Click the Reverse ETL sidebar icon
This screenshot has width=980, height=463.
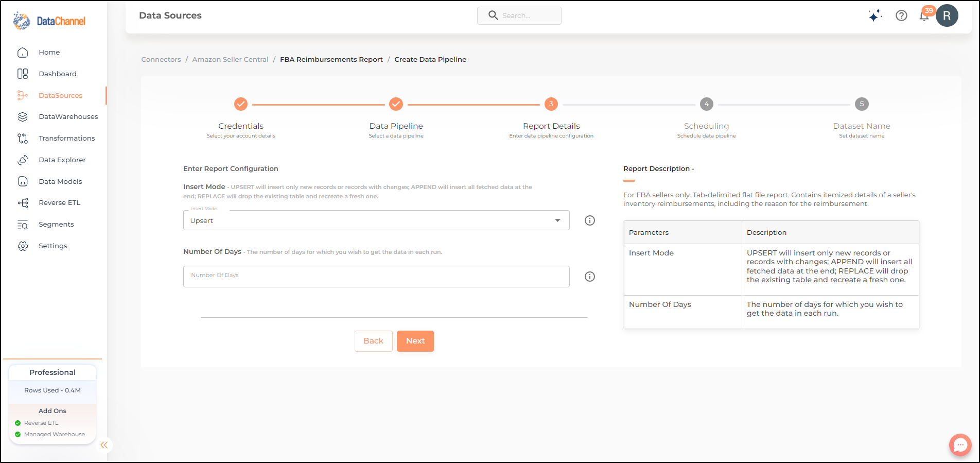[x=23, y=203]
